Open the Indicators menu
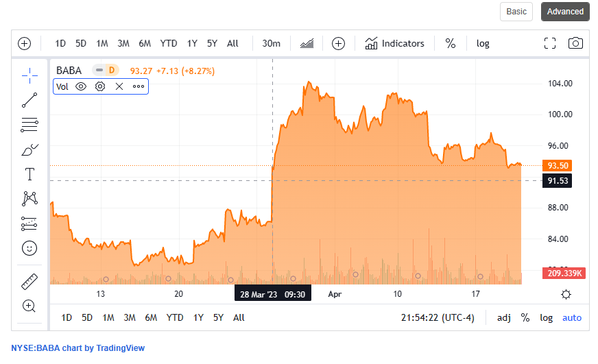The image size is (598, 364). tap(394, 43)
